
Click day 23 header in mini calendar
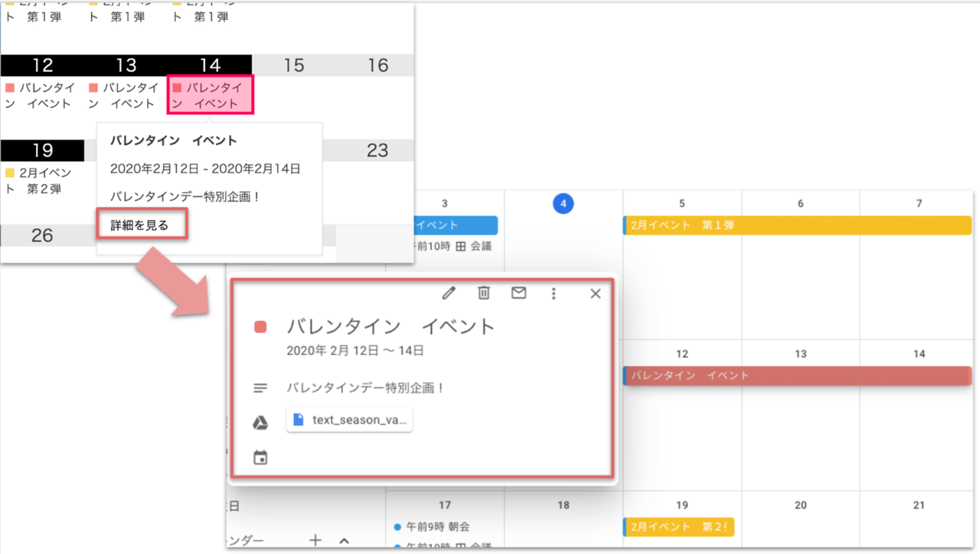click(x=377, y=150)
